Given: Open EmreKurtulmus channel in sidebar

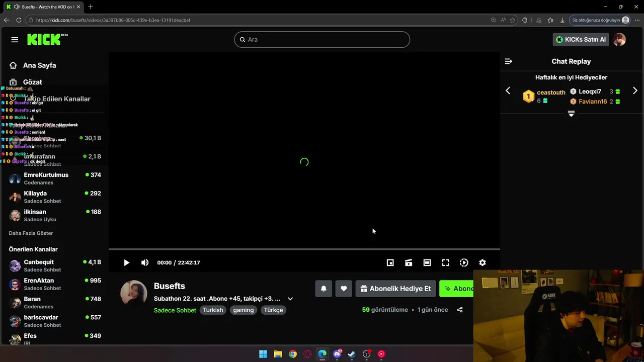Looking at the screenshot, I should [55, 178].
